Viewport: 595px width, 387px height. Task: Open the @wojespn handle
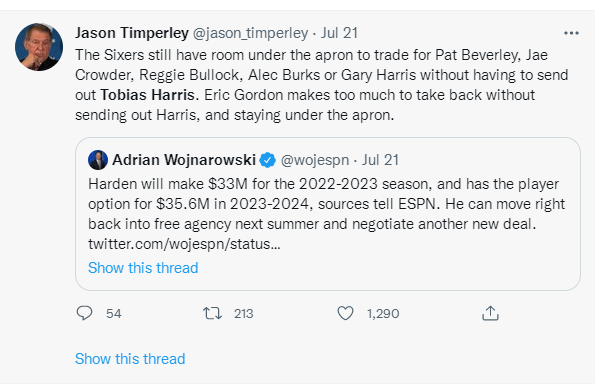pos(315,160)
